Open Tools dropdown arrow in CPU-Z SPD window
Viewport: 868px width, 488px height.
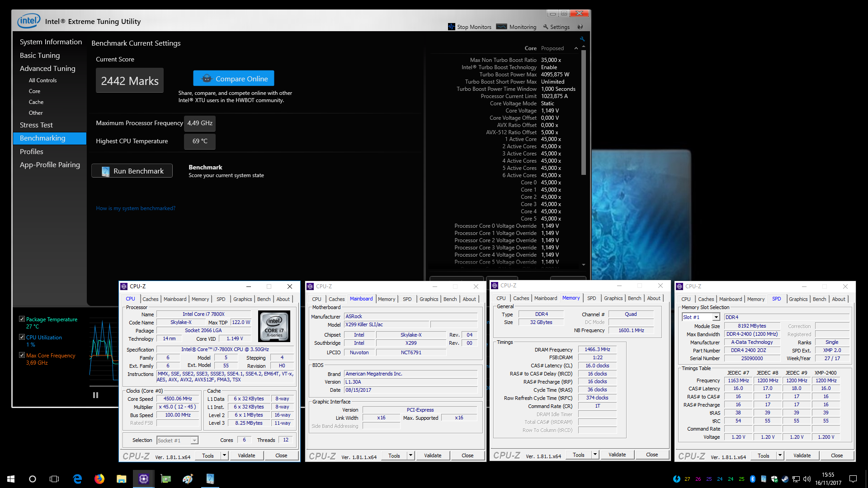point(780,455)
